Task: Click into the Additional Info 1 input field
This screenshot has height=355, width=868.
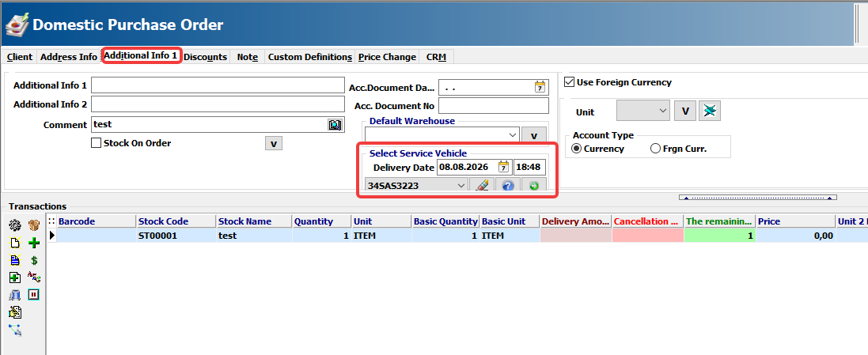Action: tap(218, 85)
